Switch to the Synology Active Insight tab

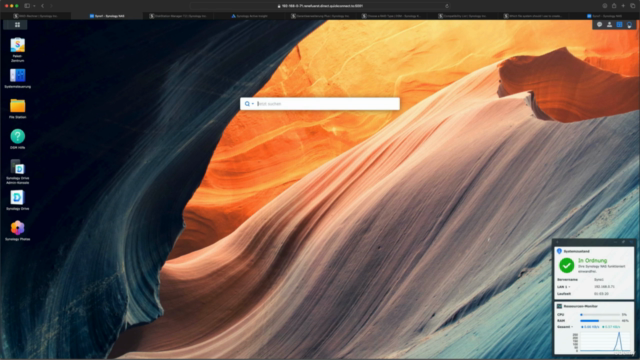249,16
